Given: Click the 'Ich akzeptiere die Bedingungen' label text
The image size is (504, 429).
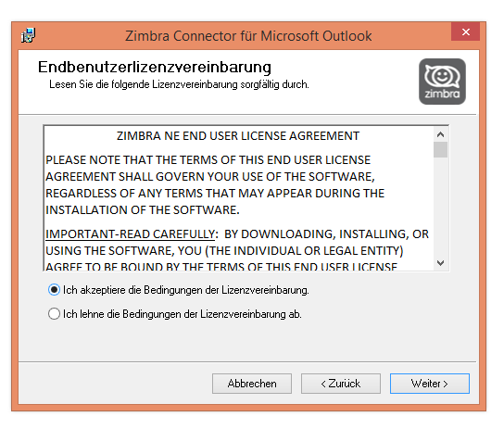Looking at the screenshot, I should pyautogui.click(x=186, y=290).
